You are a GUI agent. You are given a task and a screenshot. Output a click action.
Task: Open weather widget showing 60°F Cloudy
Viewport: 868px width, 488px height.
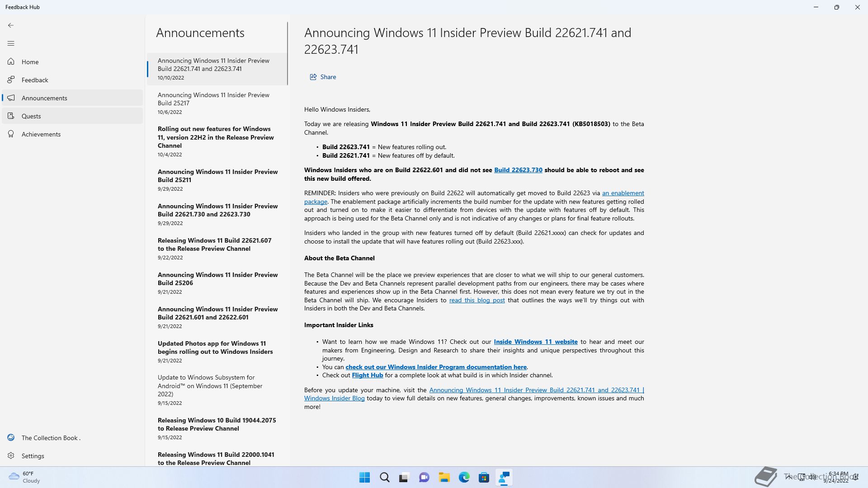coord(25,477)
